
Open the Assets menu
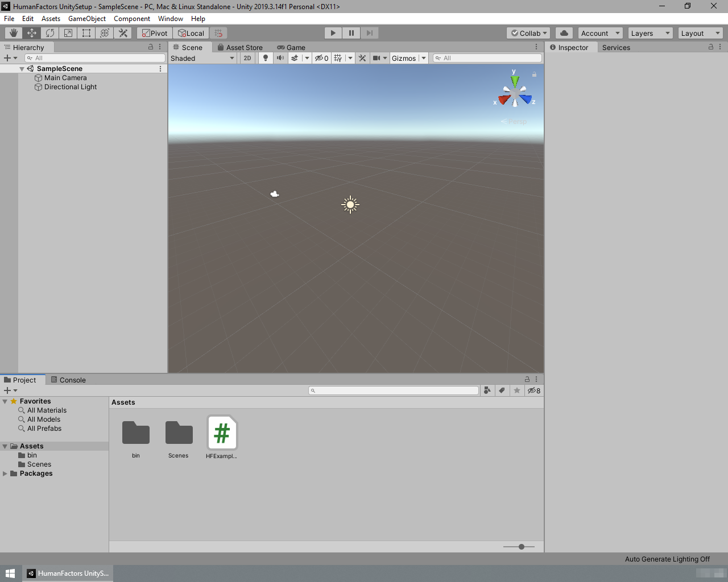(x=51, y=19)
